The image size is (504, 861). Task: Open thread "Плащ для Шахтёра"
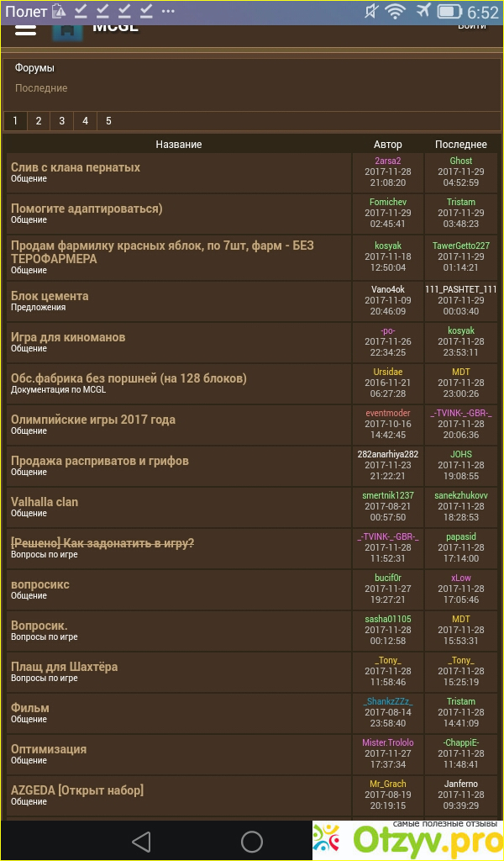click(x=65, y=667)
